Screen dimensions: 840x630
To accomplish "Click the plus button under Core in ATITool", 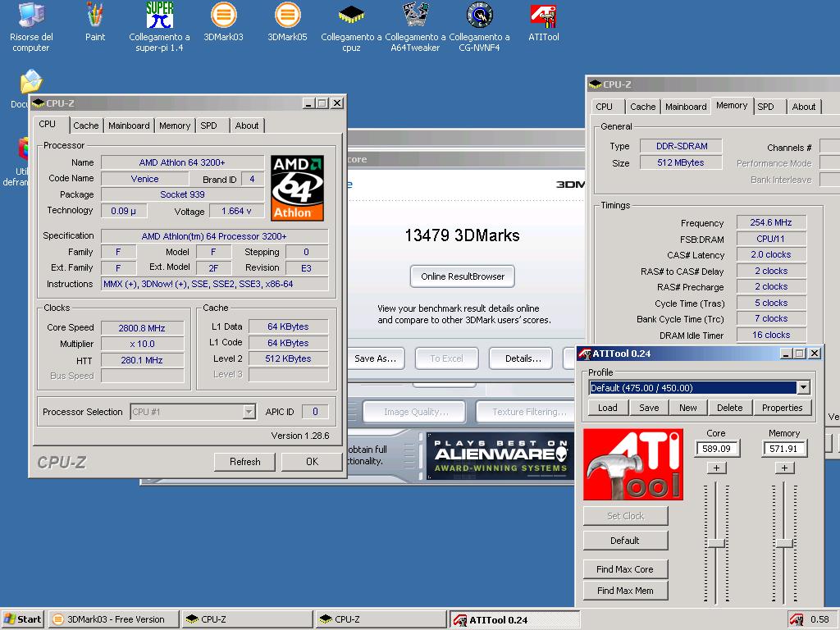I will [716, 468].
